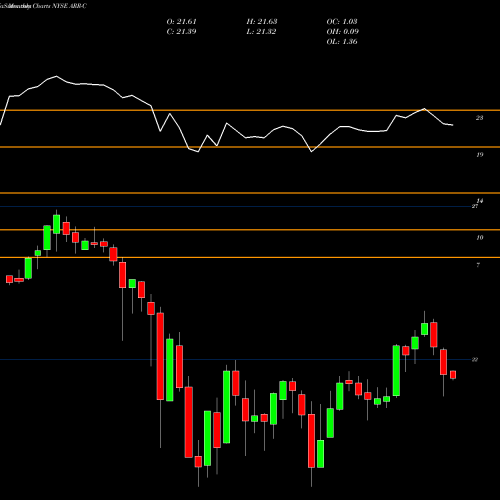Click the 27 price level label
This screenshot has width=500, height=500.
coord(475,206)
